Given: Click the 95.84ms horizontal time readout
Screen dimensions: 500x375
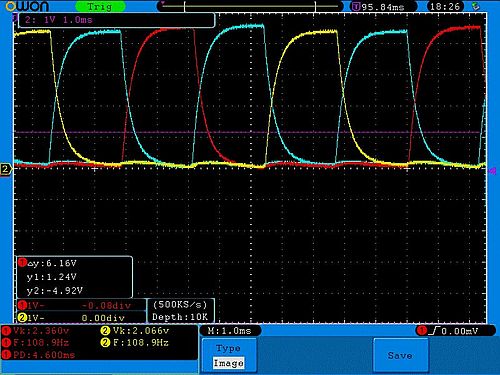Looking at the screenshot, I should pos(383,7).
